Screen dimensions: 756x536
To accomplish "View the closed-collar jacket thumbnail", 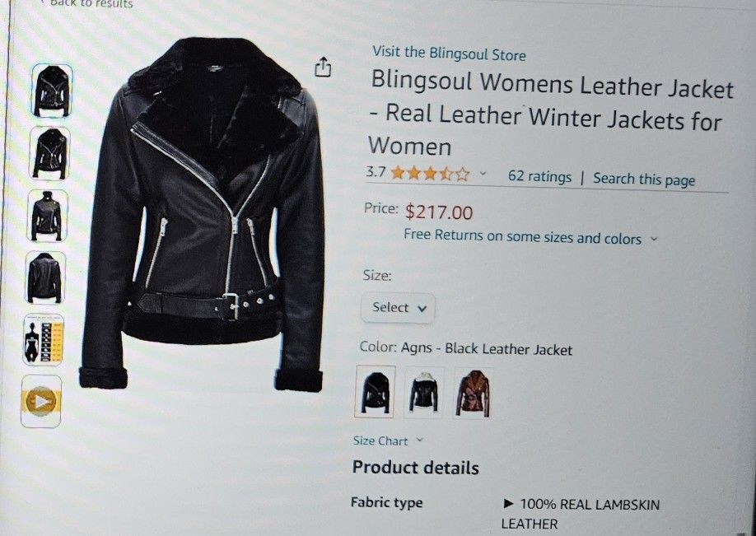I will [47, 216].
